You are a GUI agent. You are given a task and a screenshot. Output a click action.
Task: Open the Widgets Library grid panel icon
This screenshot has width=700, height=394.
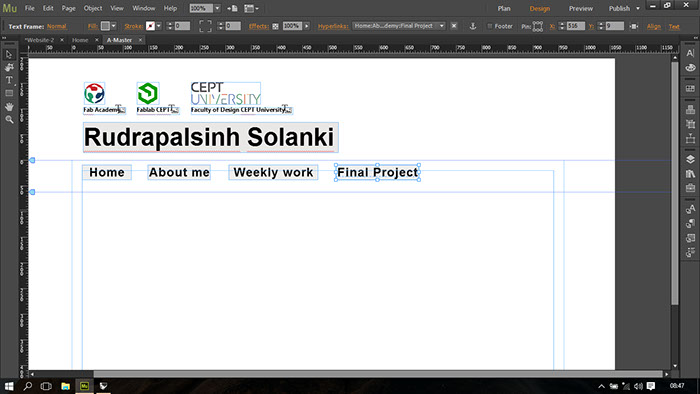pos(690,88)
